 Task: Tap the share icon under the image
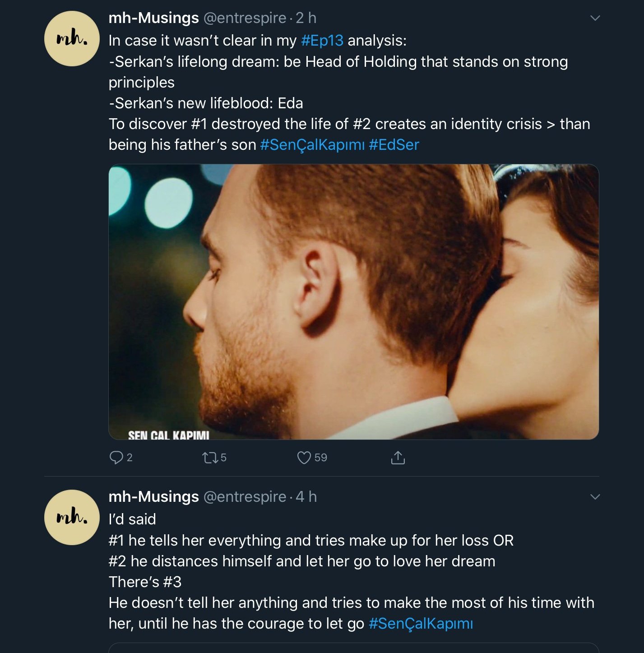pyautogui.click(x=398, y=458)
